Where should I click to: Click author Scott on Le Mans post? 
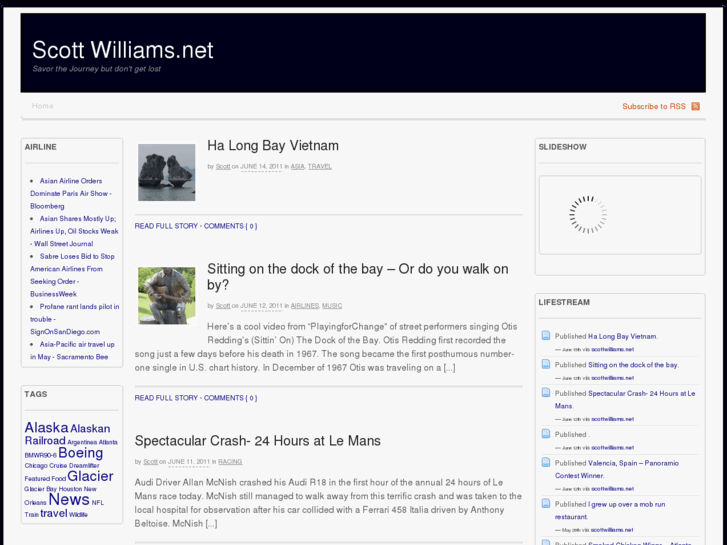click(x=150, y=462)
